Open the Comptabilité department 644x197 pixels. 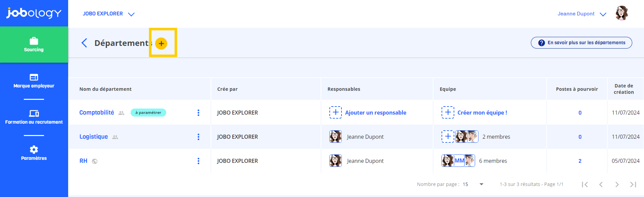(97, 113)
